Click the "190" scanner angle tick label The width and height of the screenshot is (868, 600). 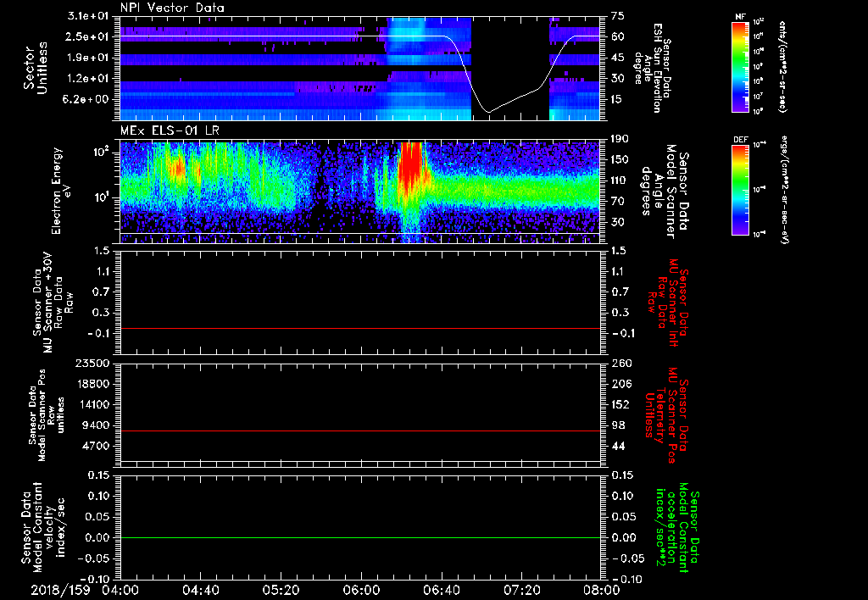click(621, 139)
